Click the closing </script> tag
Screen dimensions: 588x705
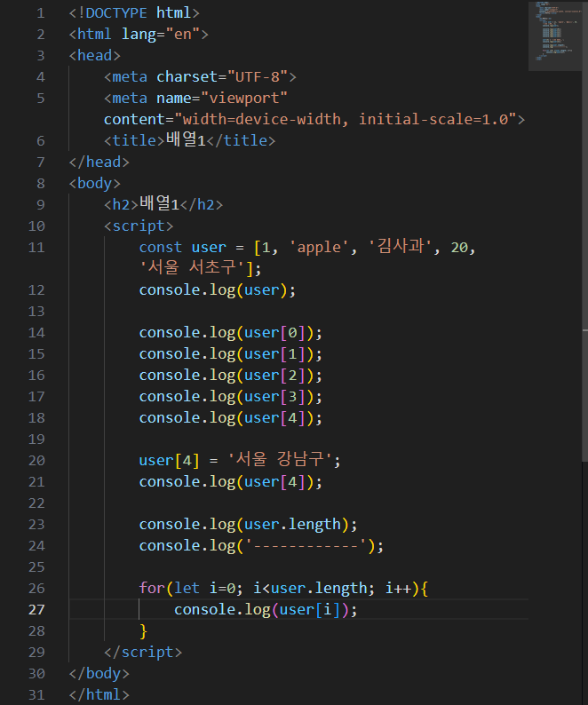143,652
